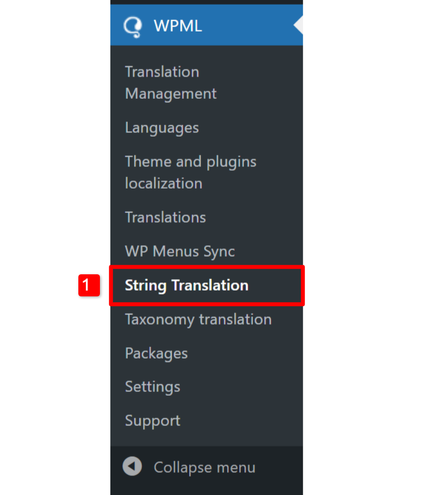Screen dimensions: 448x495
Task: Click the Collapse menu text label
Action: click(x=205, y=468)
